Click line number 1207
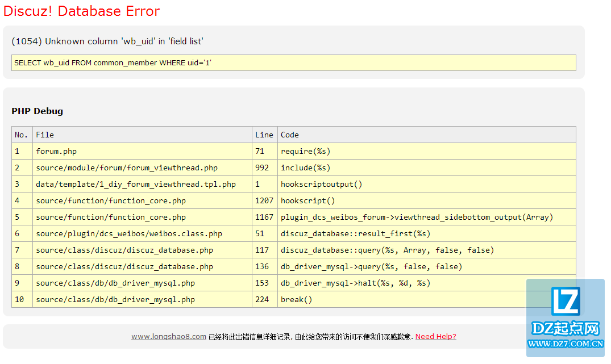611x364 pixels. coord(265,200)
